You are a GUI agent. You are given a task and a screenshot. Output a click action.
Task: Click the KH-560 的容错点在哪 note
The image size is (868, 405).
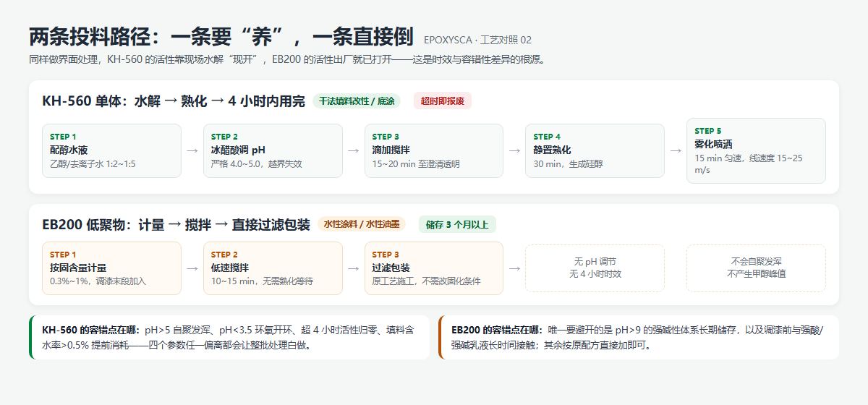click(229, 337)
